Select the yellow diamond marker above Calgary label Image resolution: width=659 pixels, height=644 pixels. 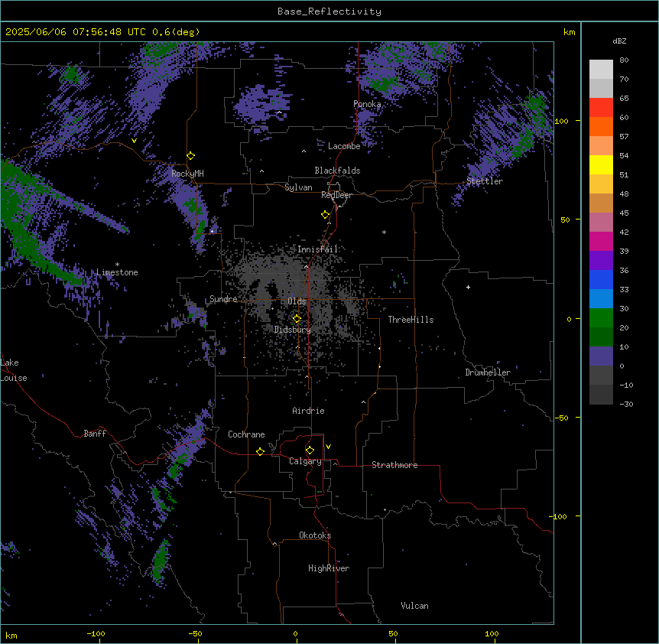[310, 450]
